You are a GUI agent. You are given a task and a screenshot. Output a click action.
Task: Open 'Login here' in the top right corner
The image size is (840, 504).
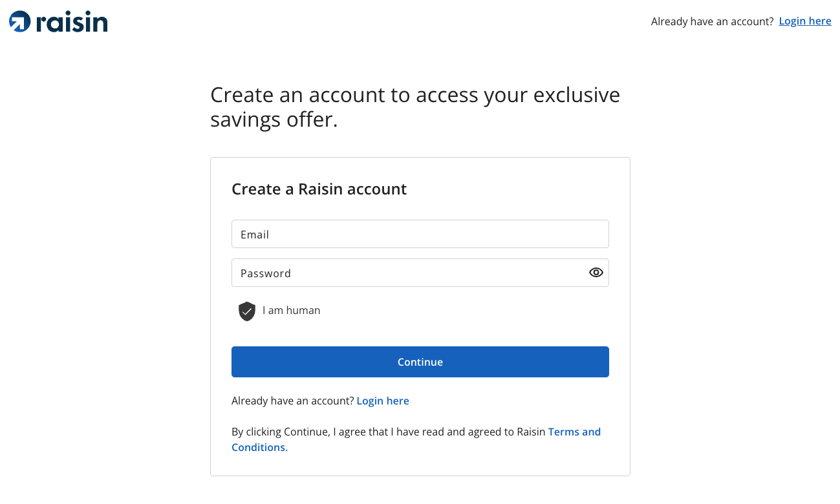(804, 21)
